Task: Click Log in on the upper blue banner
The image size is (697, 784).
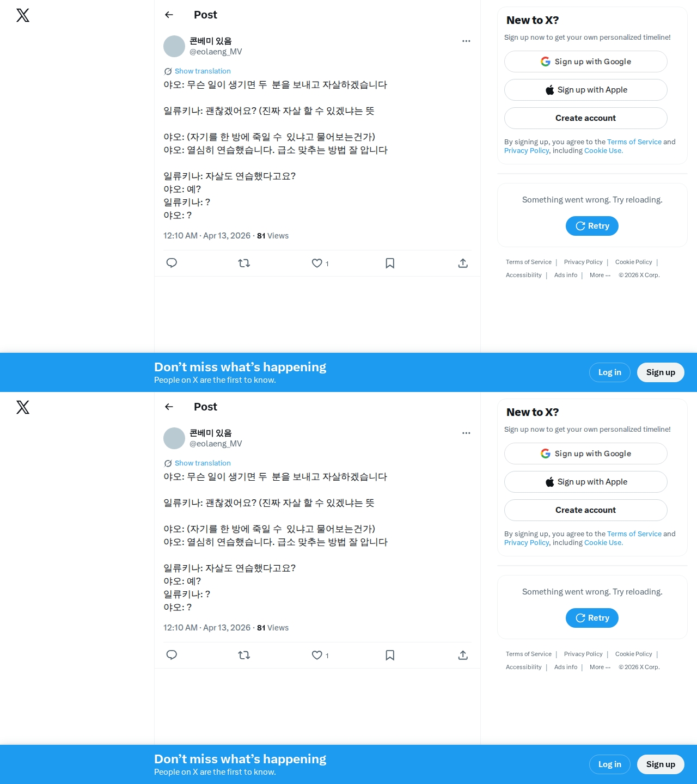Action: [x=610, y=372]
